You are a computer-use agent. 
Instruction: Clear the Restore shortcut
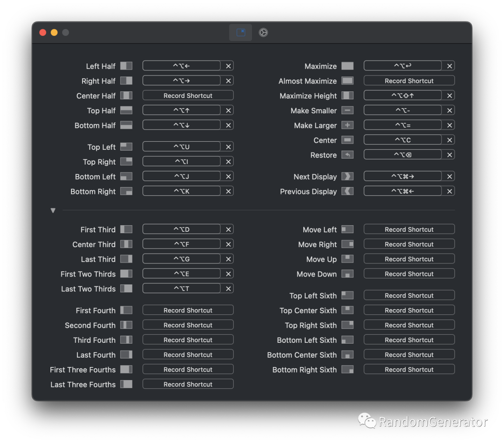click(x=449, y=154)
